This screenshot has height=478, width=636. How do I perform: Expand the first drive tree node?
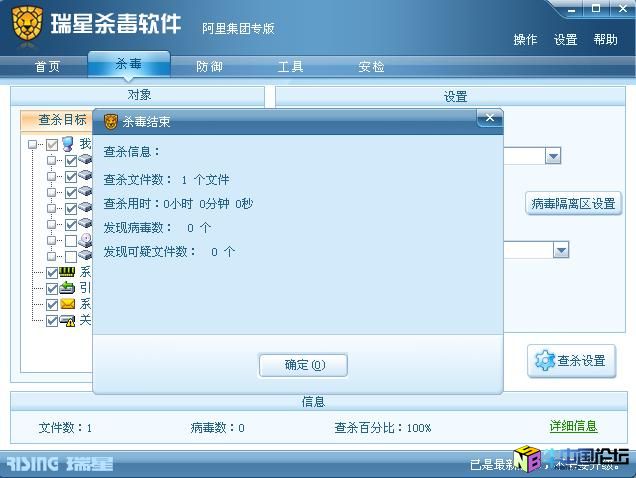[52, 160]
